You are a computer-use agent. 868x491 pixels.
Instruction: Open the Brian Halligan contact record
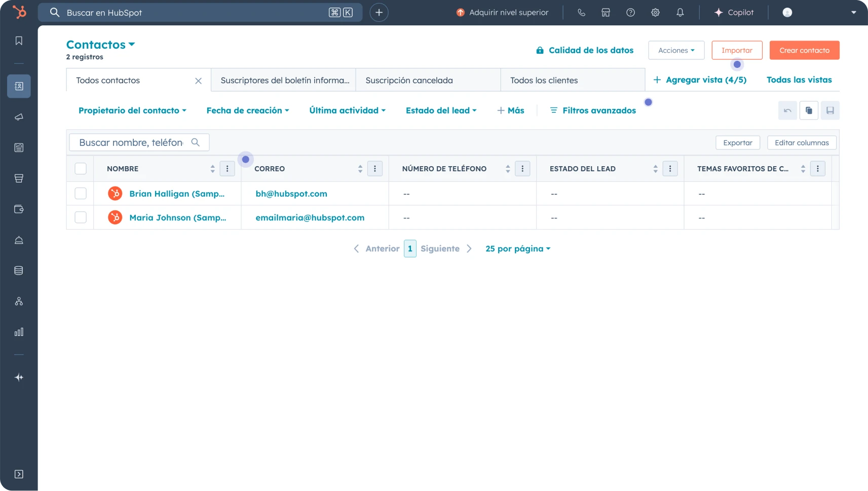pyautogui.click(x=177, y=194)
